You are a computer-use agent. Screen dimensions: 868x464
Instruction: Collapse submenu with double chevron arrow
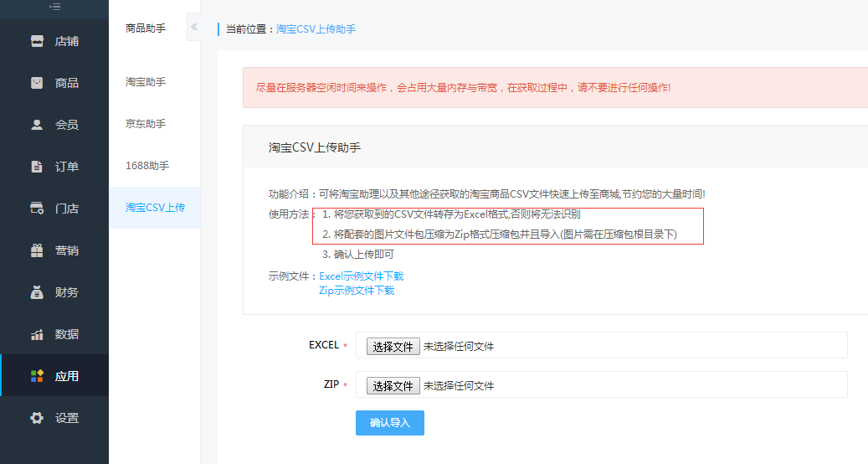[x=193, y=27]
